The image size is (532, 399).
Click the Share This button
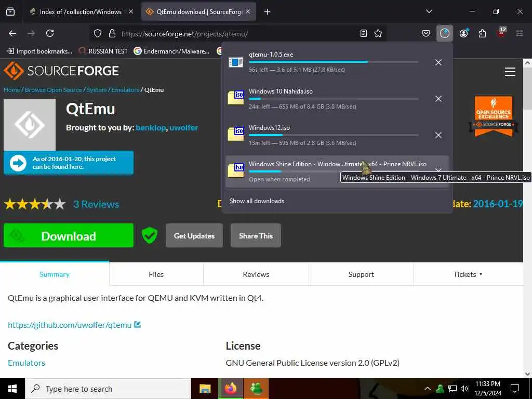point(256,235)
